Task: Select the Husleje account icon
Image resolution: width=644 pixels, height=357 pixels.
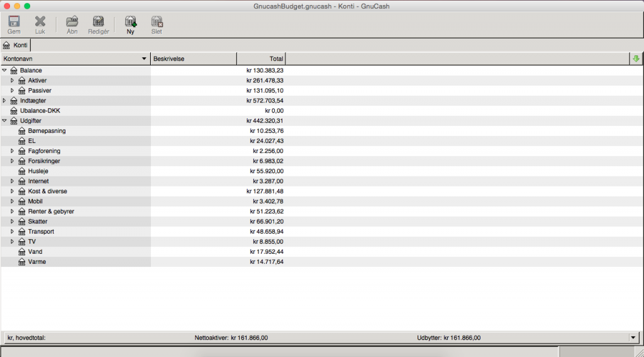Action: pyautogui.click(x=22, y=171)
